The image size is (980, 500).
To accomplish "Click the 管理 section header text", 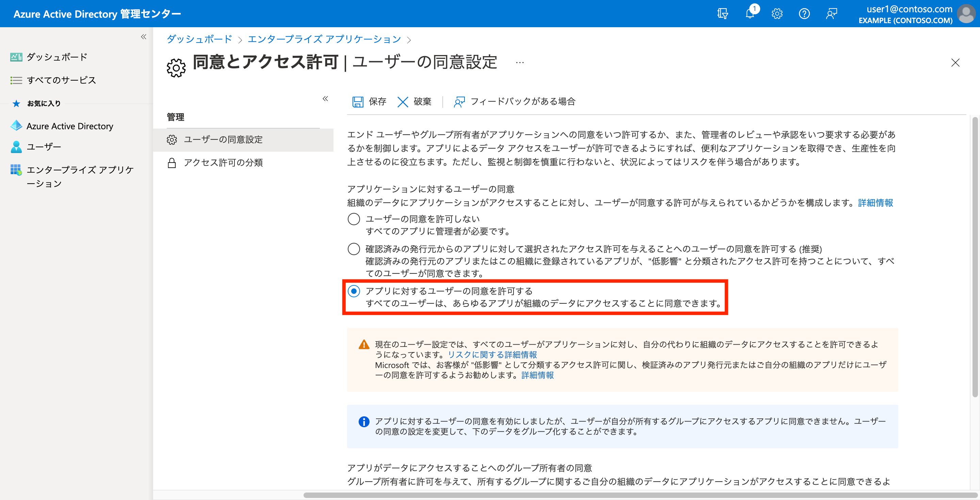I will (175, 117).
